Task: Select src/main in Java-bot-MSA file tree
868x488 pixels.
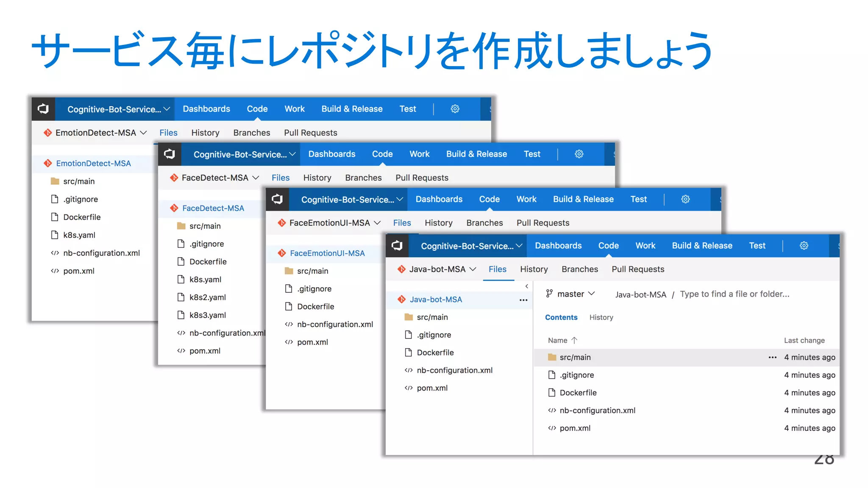Action: click(432, 317)
